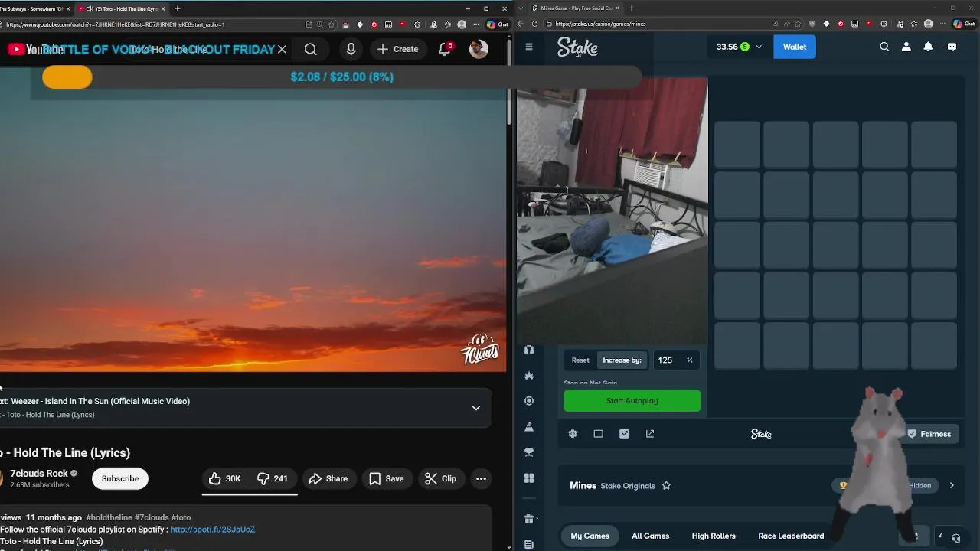
Task: Click the Stake logo
Action: [x=577, y=47]
